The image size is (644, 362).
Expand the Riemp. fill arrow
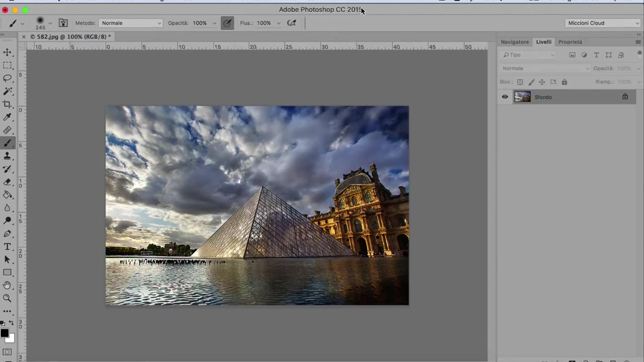tap(639, 82)
